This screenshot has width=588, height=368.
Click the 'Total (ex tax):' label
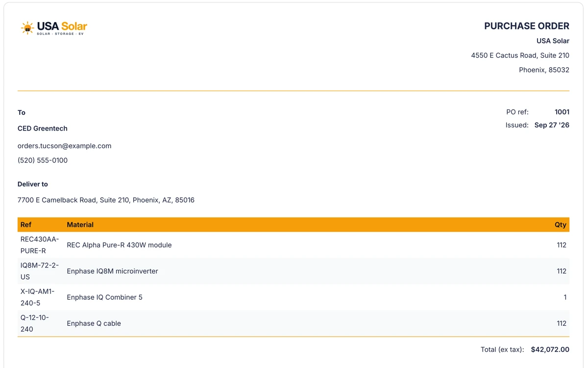click(502, 350)
